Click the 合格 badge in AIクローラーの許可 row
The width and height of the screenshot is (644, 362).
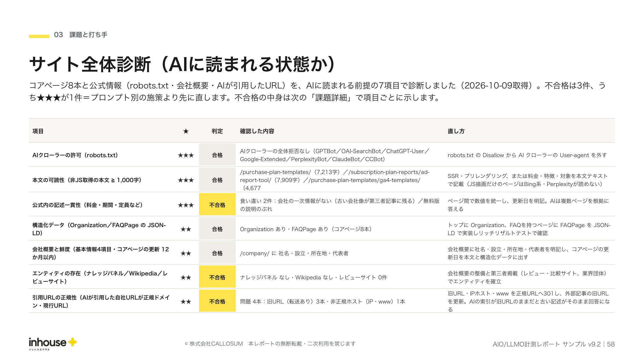pos(217,155)
